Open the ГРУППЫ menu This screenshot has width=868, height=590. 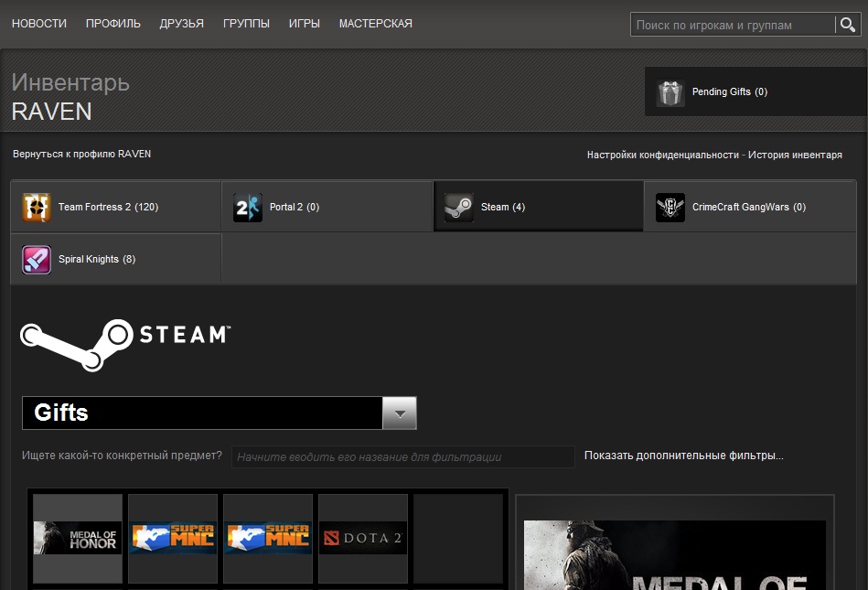(x=246, y=24)
